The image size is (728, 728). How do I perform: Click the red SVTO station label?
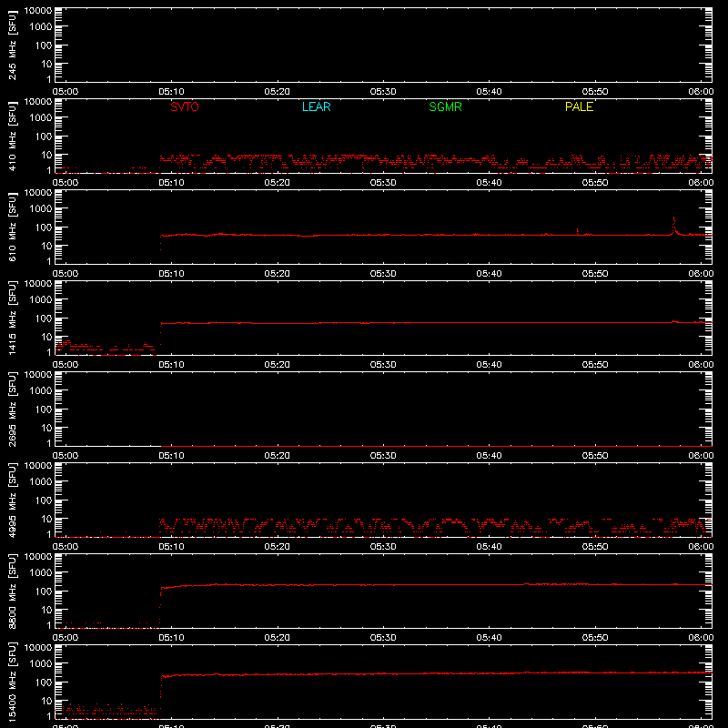(x=185, y=106)
